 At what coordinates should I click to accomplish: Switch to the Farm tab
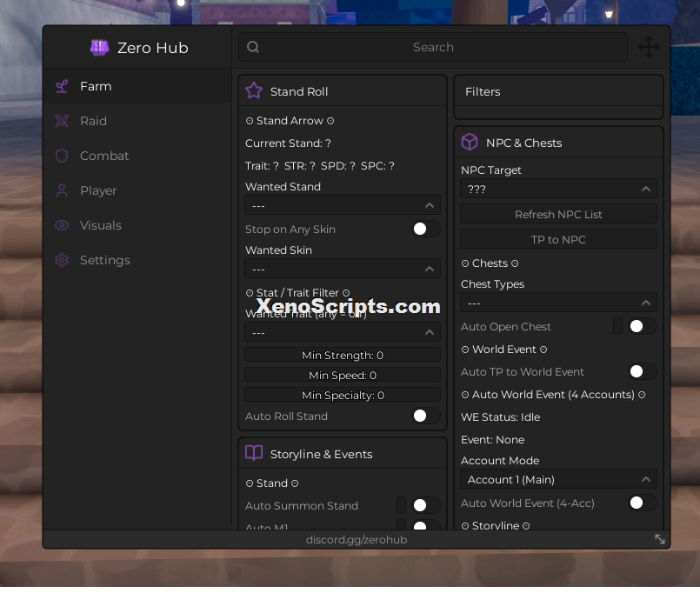137,86
